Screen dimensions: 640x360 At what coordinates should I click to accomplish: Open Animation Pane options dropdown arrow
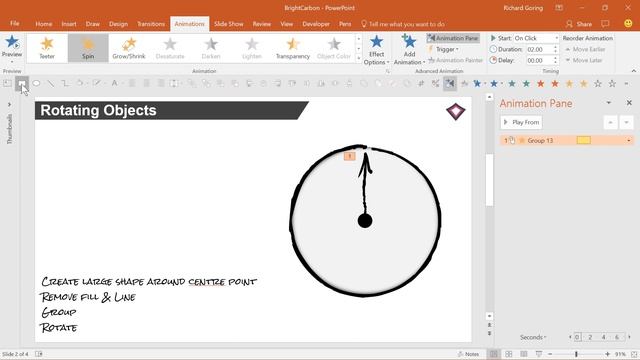[609, 103]
